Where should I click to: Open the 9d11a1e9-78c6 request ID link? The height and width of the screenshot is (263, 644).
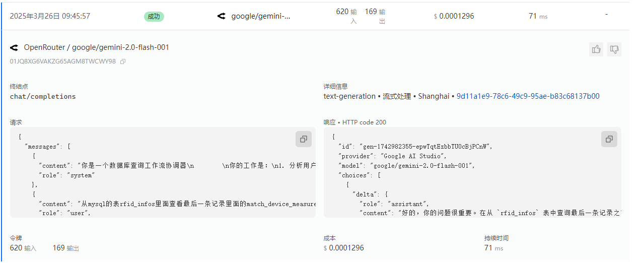click(528, 96)
